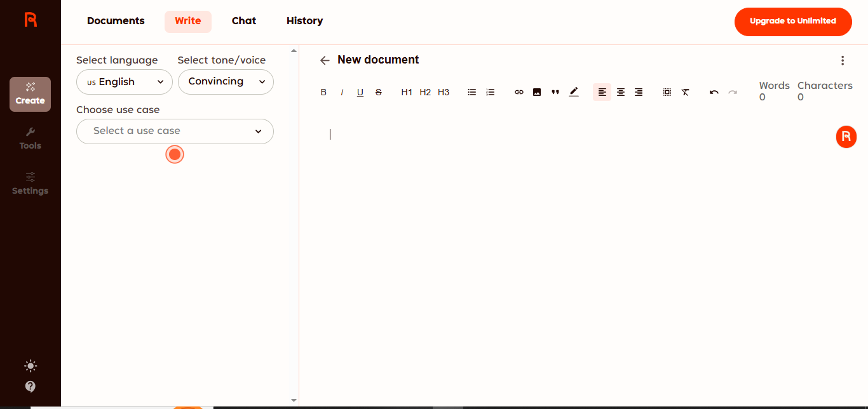
Task: Open the help question mark icon
Action: (31, 386)
